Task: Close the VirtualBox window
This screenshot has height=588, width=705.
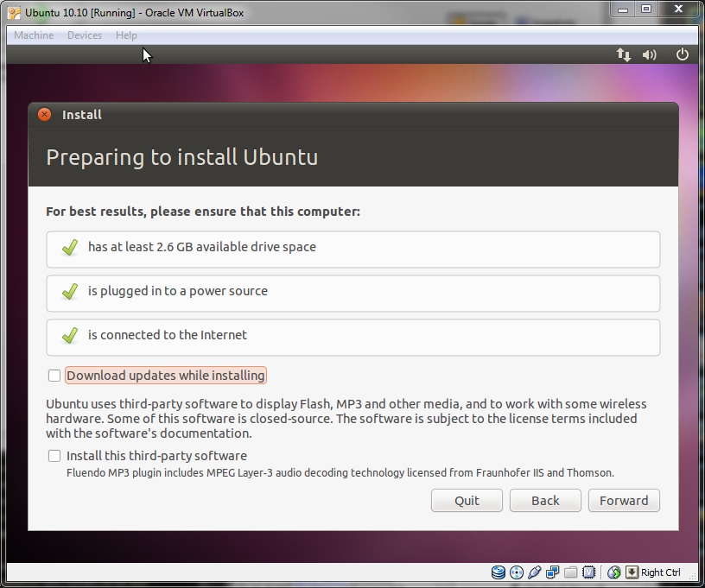Action: click(x=678, y=9)
